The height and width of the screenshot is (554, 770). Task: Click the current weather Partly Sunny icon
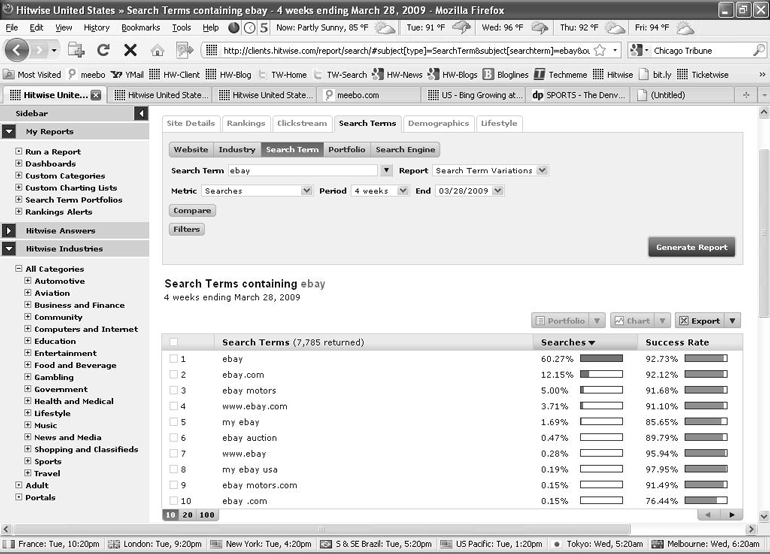385,28
